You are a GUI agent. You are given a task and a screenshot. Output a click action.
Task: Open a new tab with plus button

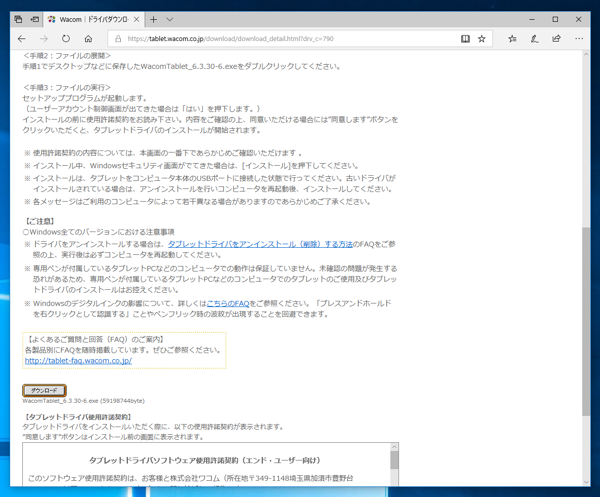click(153, 19)
